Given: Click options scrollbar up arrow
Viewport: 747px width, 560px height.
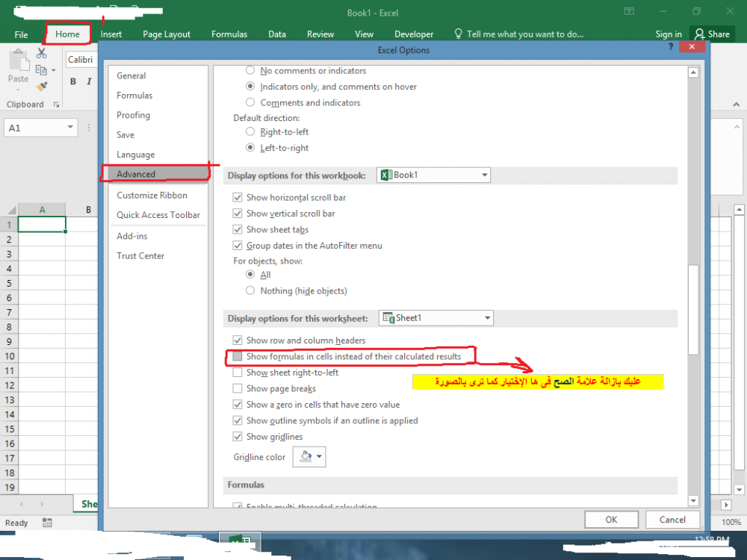Looking at the screenshot, I should pos(693,72).
